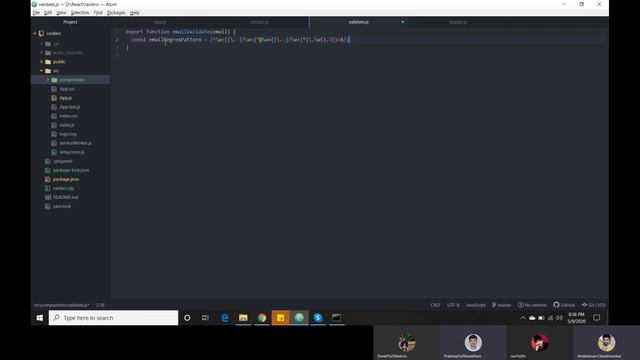Open App.test.js in the tree

coord(70,107)
